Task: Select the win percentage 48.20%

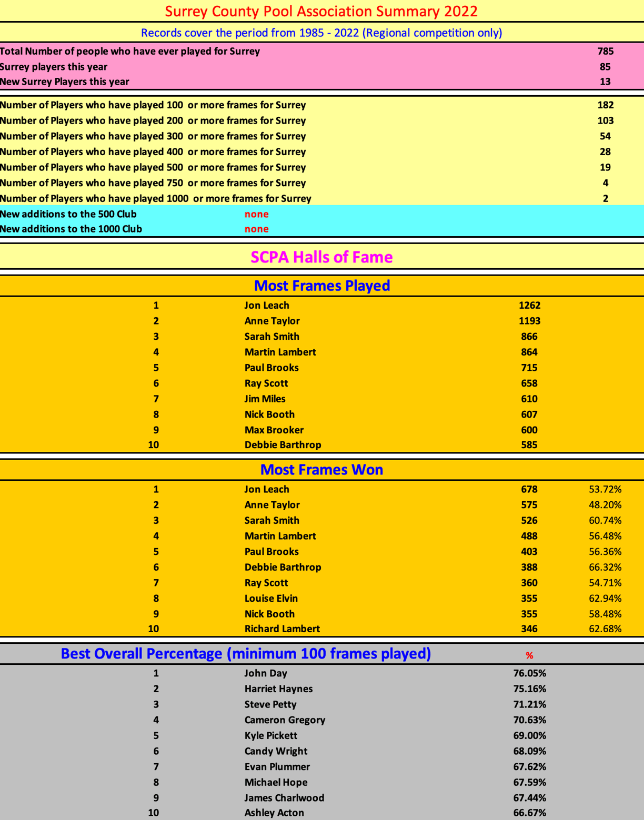Action: tap(605, 505)
